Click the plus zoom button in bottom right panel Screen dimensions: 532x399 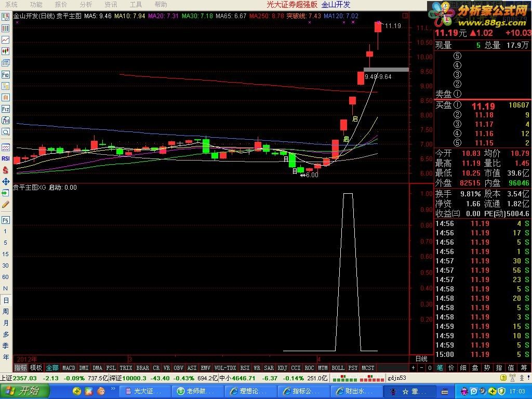pyautogui.click(x=413, y=368)
